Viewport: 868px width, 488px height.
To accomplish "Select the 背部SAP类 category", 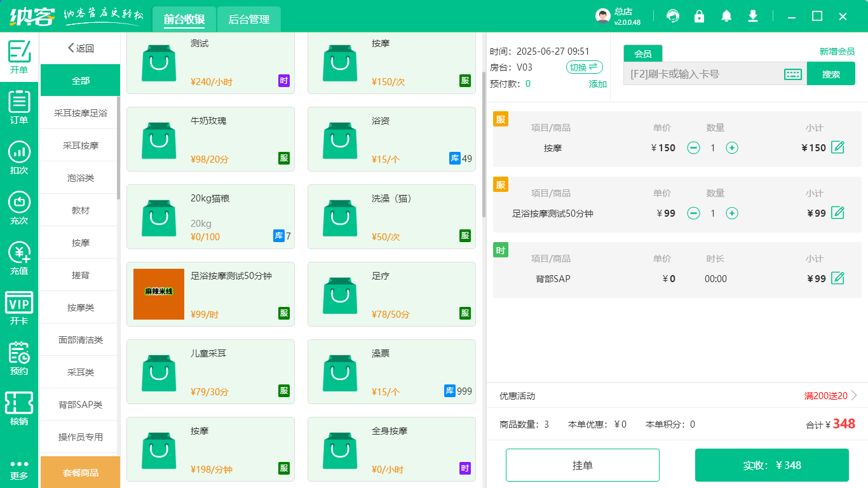I will [80, 405].
